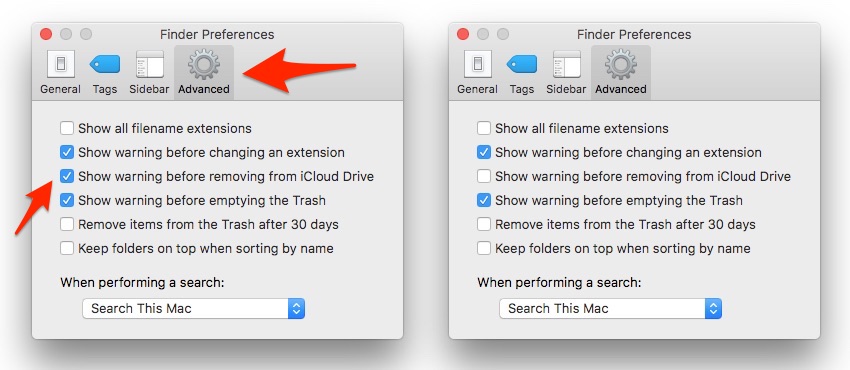Select the blue Tags icon in right window
Image resolution: width=850 pixels, height=370 pixels.
[521, 64]
